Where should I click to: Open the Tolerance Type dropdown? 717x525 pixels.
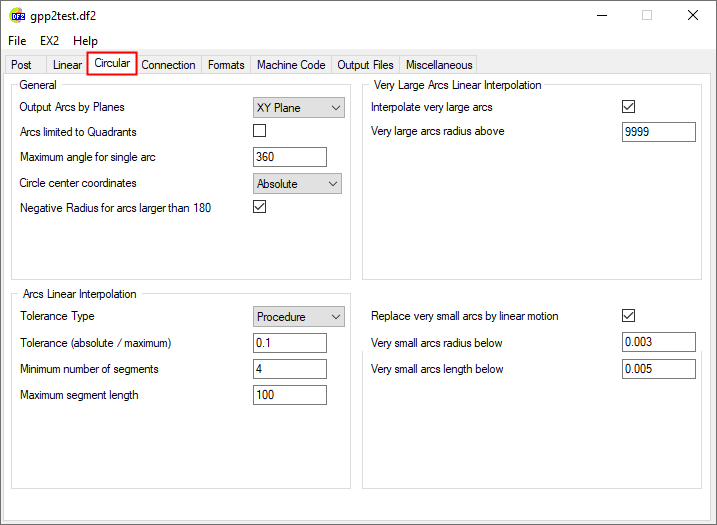pos(297,316)
